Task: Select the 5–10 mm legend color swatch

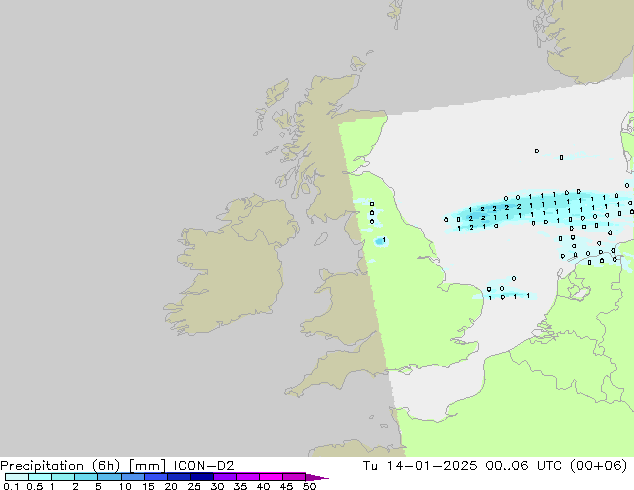Action: (x=110, y=477)
